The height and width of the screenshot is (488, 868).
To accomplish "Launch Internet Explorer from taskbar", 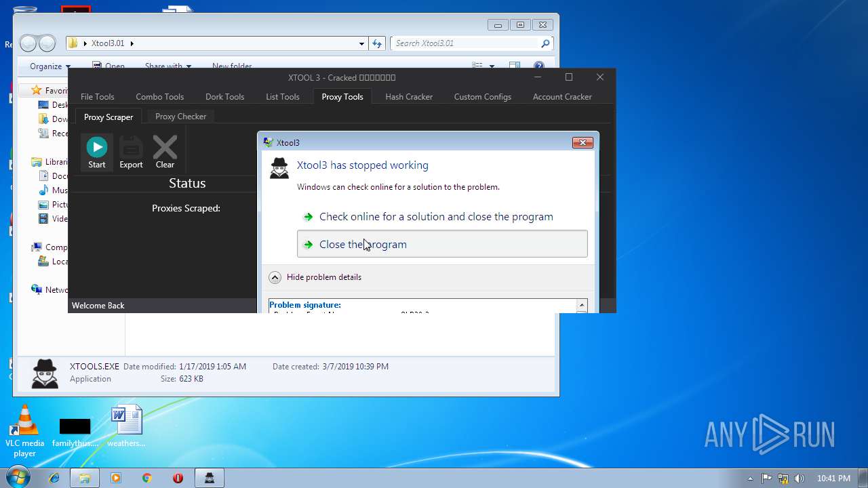I will (x=54, y=478).
